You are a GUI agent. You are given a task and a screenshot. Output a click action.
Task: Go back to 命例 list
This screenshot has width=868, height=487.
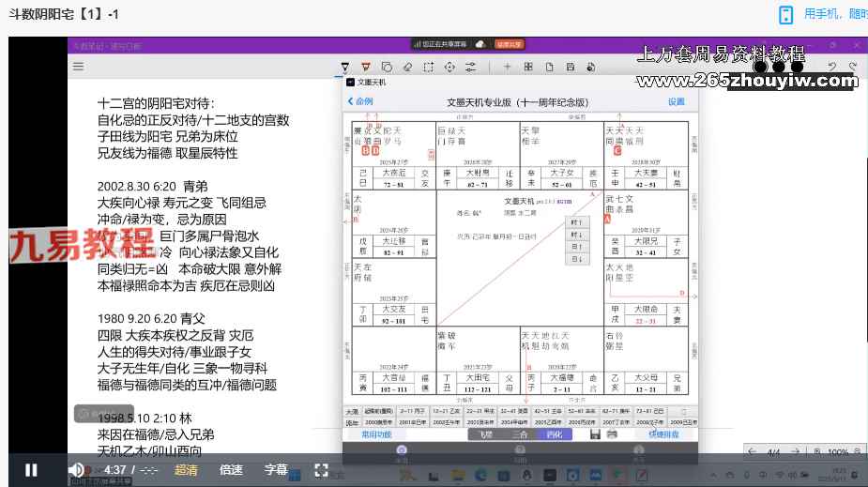[x=360, y=101]
